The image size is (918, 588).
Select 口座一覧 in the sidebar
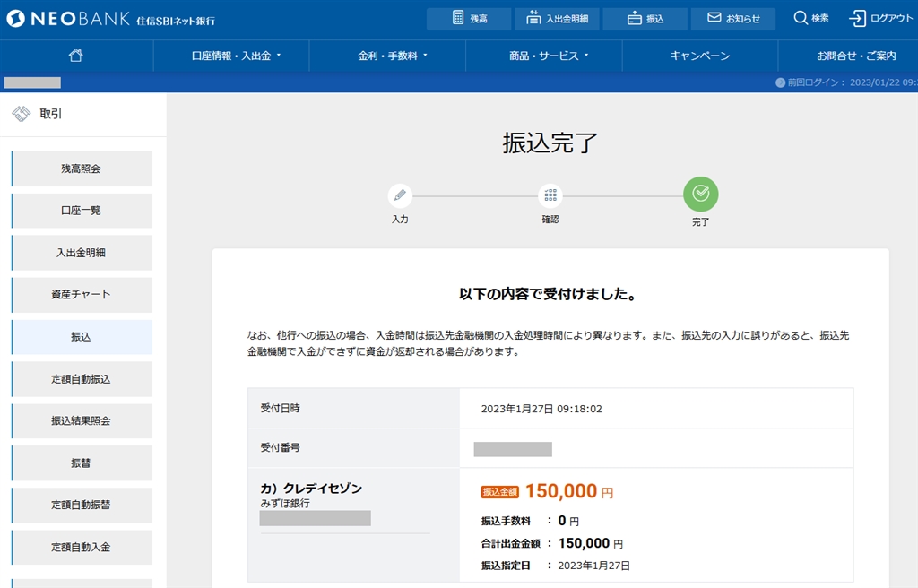82,211
